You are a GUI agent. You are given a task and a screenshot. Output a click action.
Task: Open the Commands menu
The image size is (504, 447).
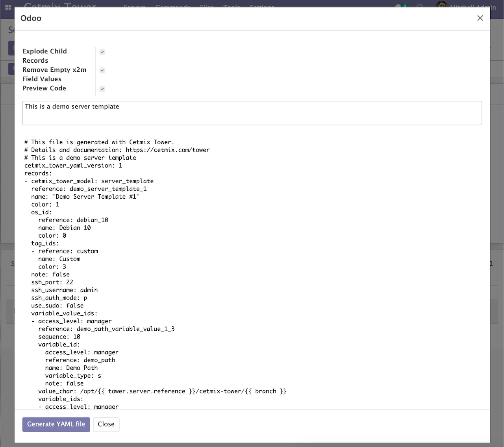tap(172, 7)
